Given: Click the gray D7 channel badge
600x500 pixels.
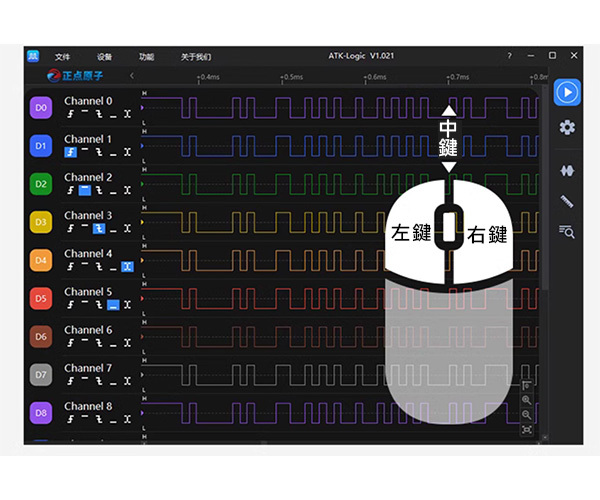Looking at the screenshot, I should (x=41, y=375).
